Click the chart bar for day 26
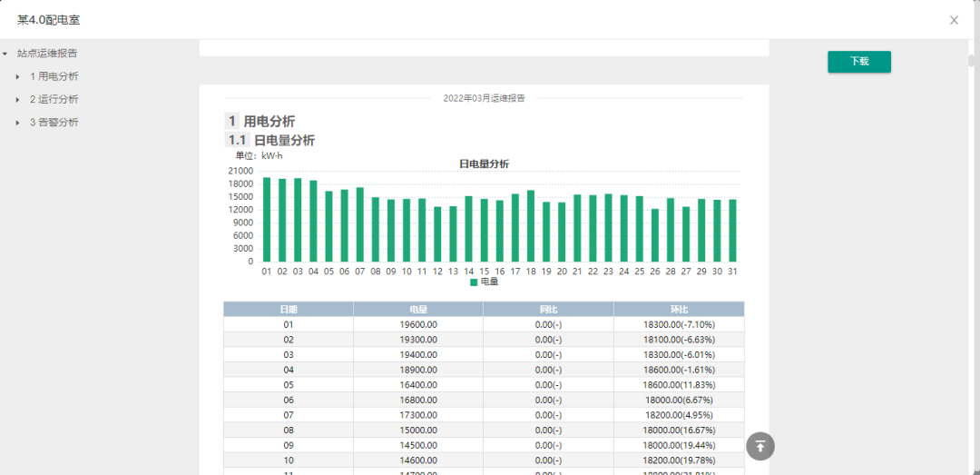The image size is (980, 475). (x=655, y=234)
